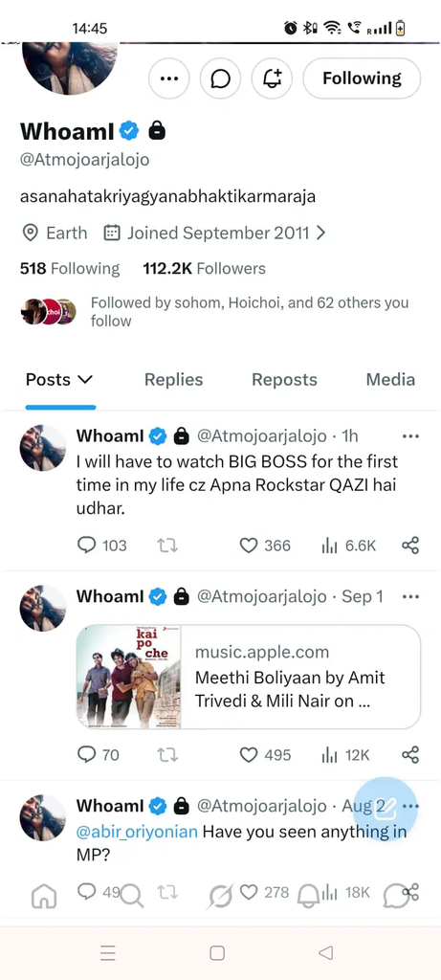Expand the Joined September 2011 chevron
Screen dimensions: 441x980
[x=321, y=234]
